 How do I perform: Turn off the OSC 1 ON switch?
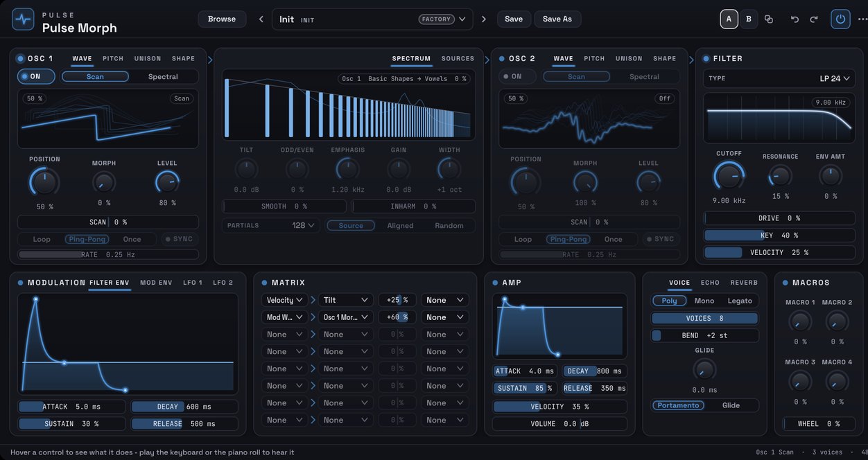point(36,77)
